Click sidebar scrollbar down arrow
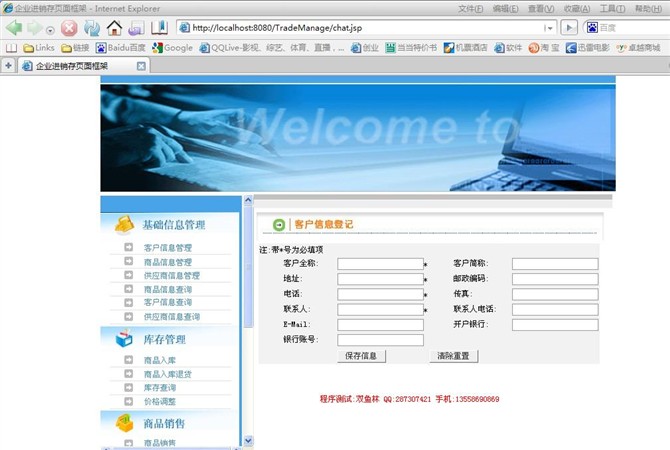This screenshot has width=670, height=450. pyautogui.click(x=248, y=440)
